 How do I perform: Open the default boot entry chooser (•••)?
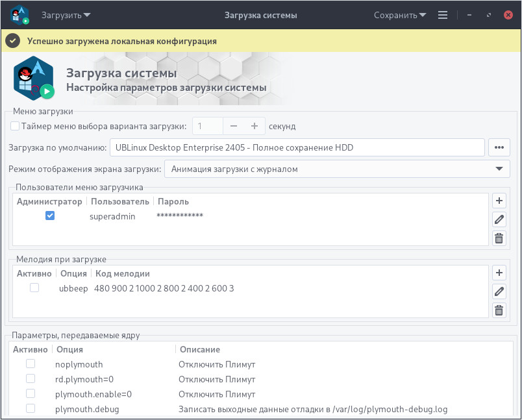point(499,147)
